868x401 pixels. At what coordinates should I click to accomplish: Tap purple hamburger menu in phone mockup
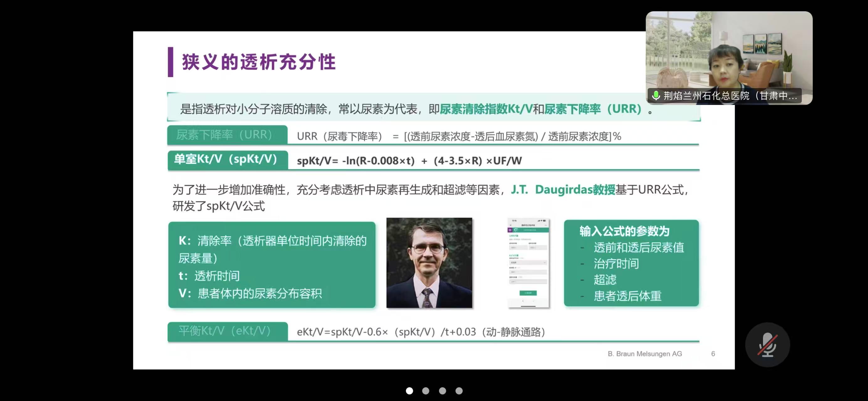click(510, 230)
